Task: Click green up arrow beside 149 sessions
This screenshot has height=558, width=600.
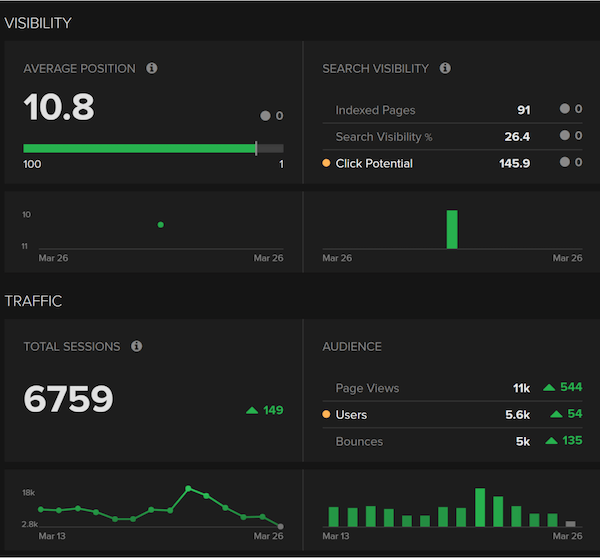Action: point(252,410)
